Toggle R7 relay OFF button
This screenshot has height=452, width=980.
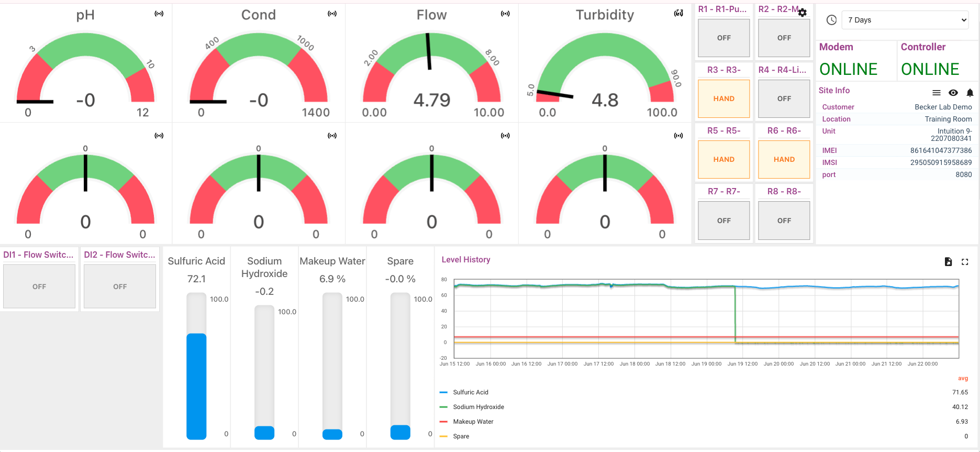pyautogui.click(x=724, y=221)
